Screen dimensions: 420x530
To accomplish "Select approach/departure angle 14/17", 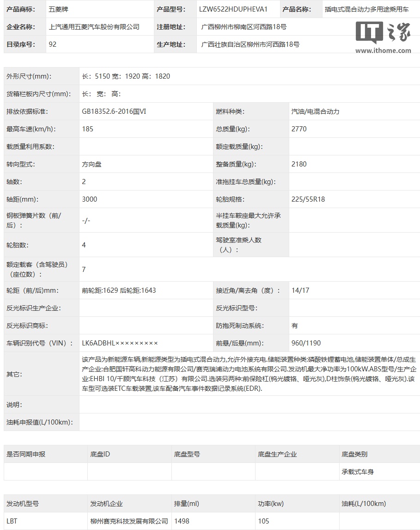I will (x=300, y=290).
